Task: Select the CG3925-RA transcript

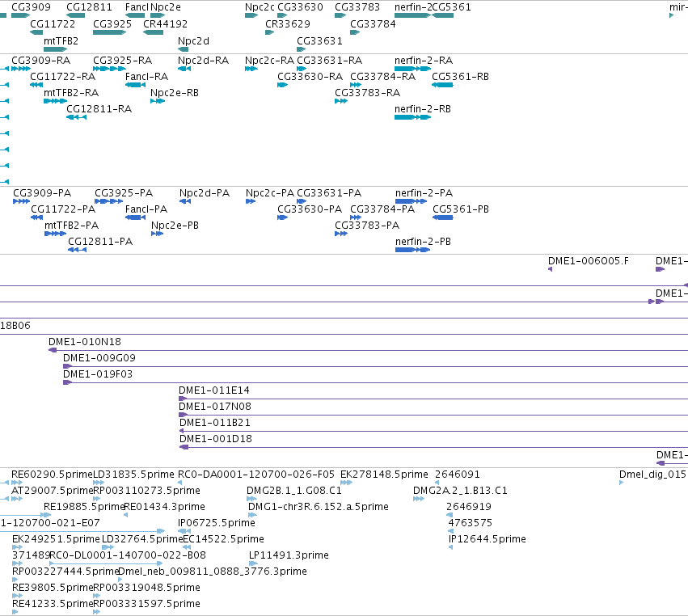Action: tap(109, 69)
